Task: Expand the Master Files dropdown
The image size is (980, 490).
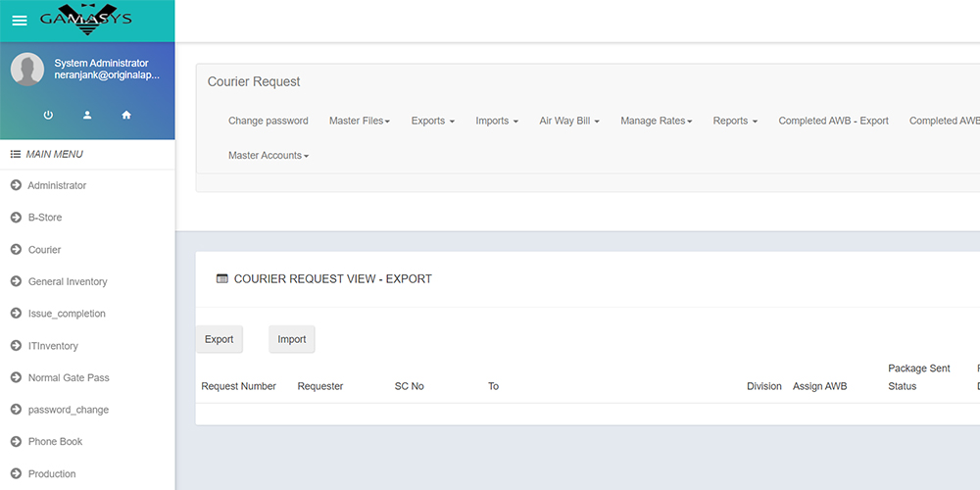Action: [x=359, y=122]
